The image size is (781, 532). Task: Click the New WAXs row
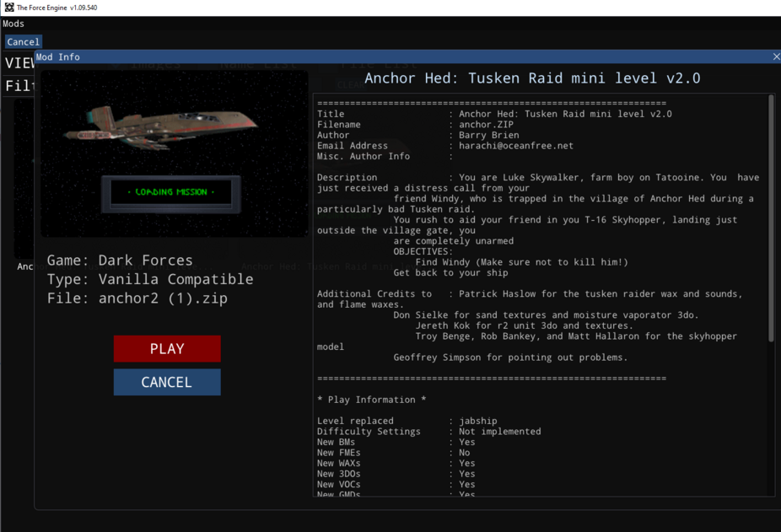click(396, 463)
